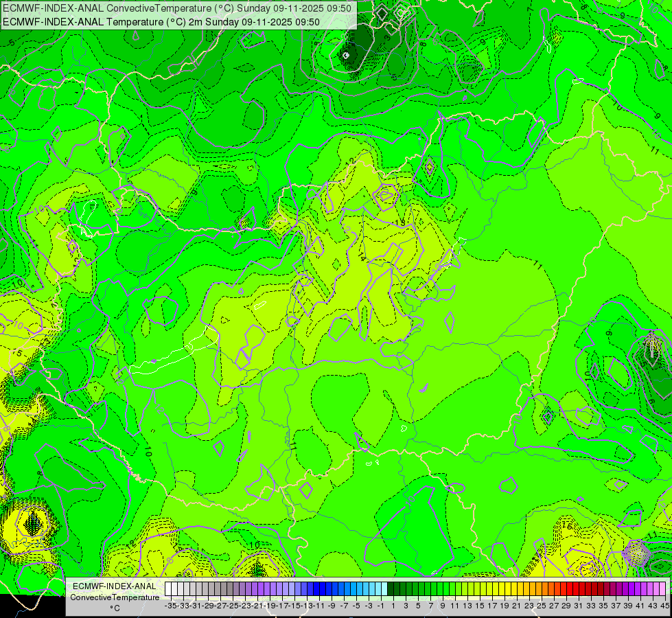Click ConvectiveTemperature label in the bottom legend
Image resolution: width=672 pixels, height=618 pixels.
coord(115,597)
